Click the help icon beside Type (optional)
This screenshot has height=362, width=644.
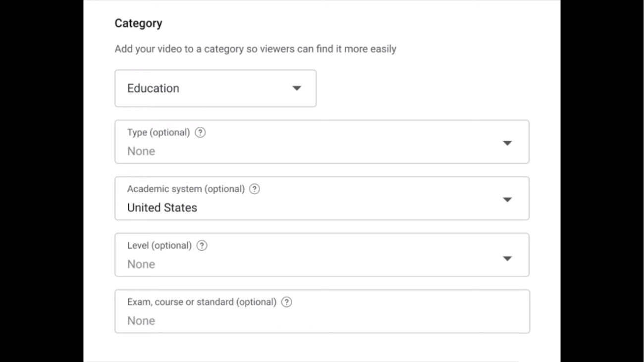pyautogui.click(x=200, y=133)
